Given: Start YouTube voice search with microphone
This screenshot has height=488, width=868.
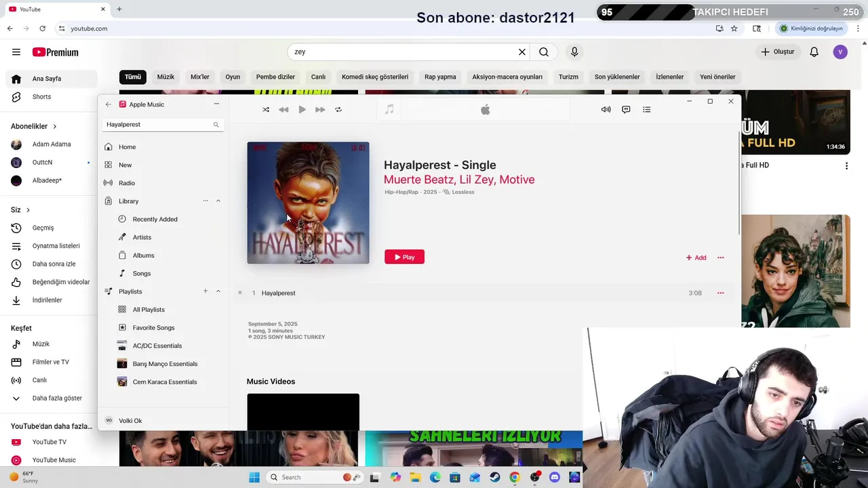Looking at the screenshot, I should (574, 52).
